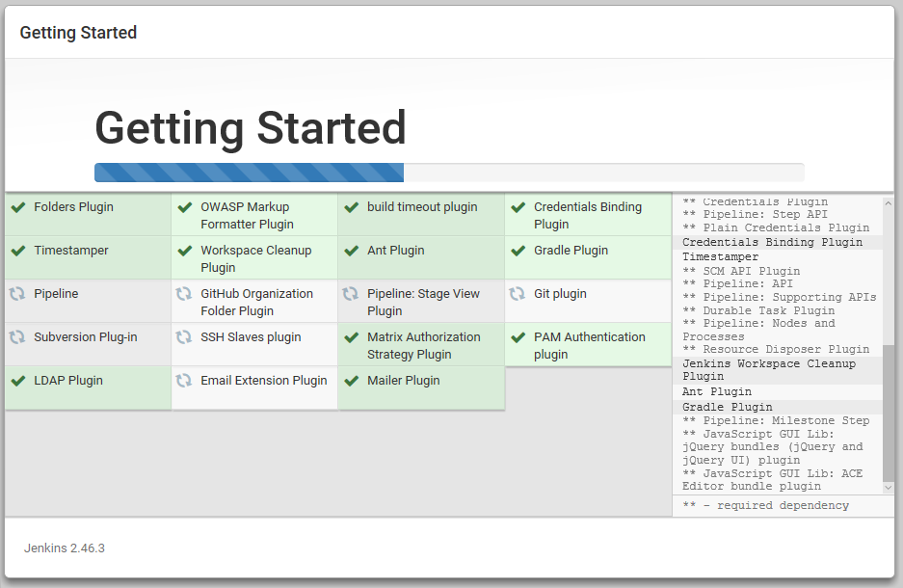The image size is (903, 588).
Task: Click the Email Extension Plugin label
Action: tap(264, 381)
